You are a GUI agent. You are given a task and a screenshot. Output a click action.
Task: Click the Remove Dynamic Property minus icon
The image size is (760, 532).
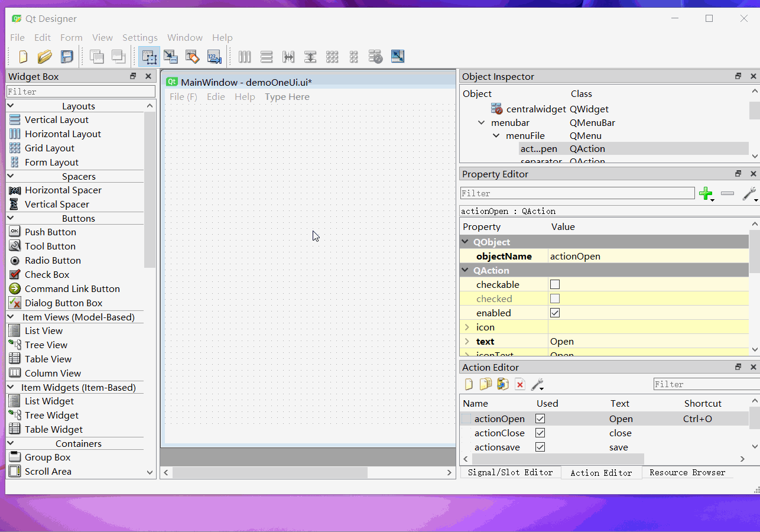point(727,193)
